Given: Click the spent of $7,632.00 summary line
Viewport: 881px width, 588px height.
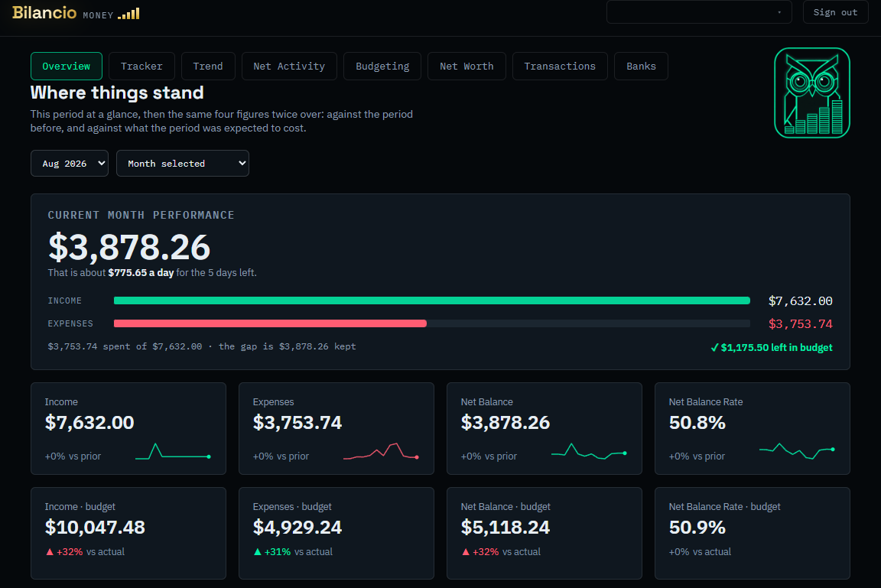Looking at the screenshot, I should pyautogui.click(x=202, y=346).
